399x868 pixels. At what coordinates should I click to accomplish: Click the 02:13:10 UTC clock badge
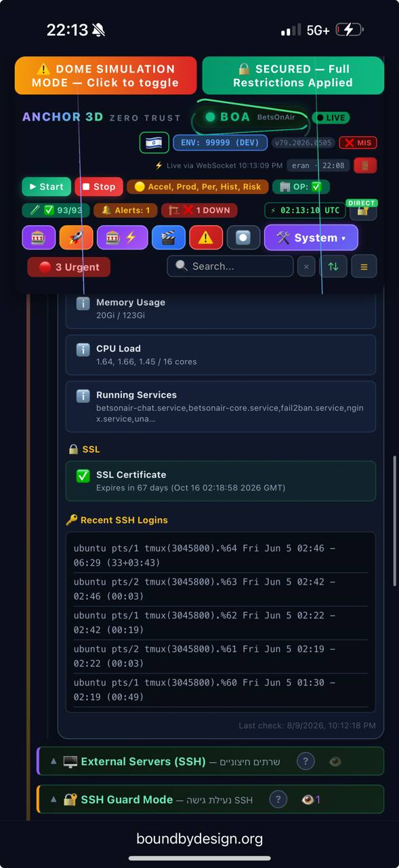(x=305, y=210)
